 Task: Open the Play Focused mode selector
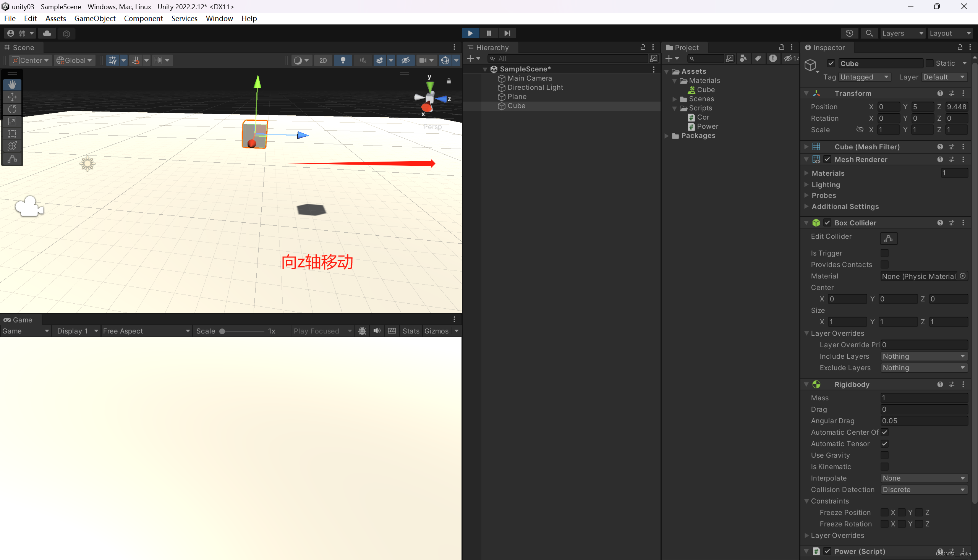click(x=322, y=331)
